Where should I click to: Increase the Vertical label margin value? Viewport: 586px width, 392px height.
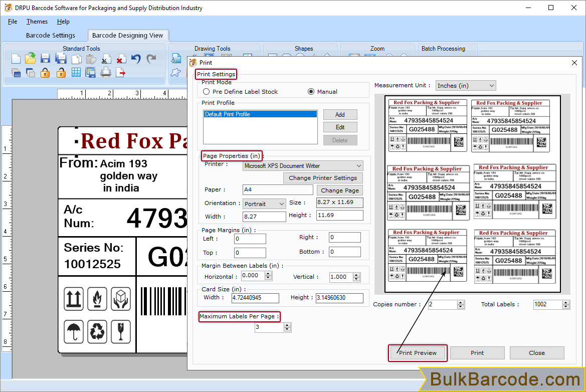click(356, 275)
